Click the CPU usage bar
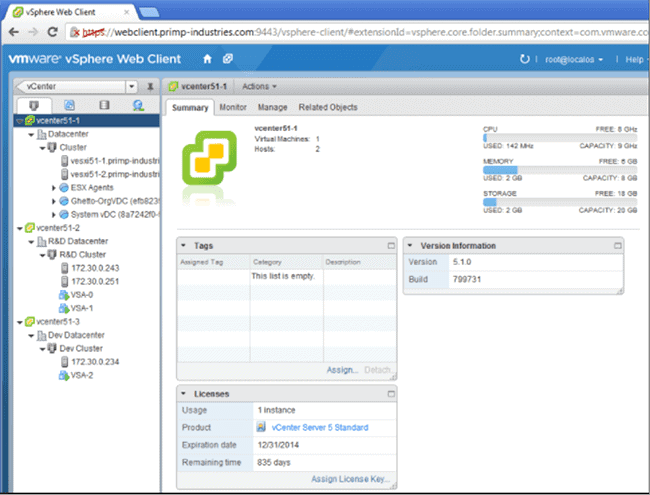The width and height of the screenshot is (650, 495). [560, 137]
